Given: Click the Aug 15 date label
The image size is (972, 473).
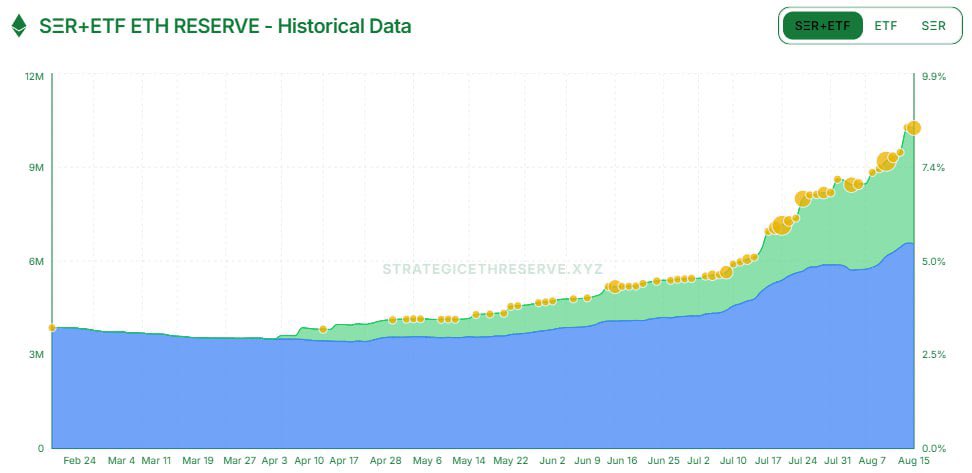Looking at the screenshot, I should [914, 461].
